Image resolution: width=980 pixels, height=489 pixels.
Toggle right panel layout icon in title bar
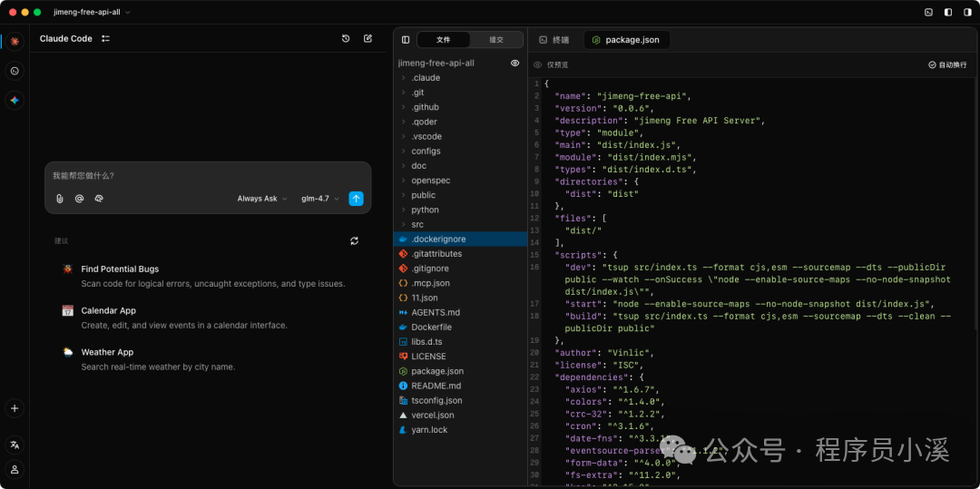click(967, 12)
